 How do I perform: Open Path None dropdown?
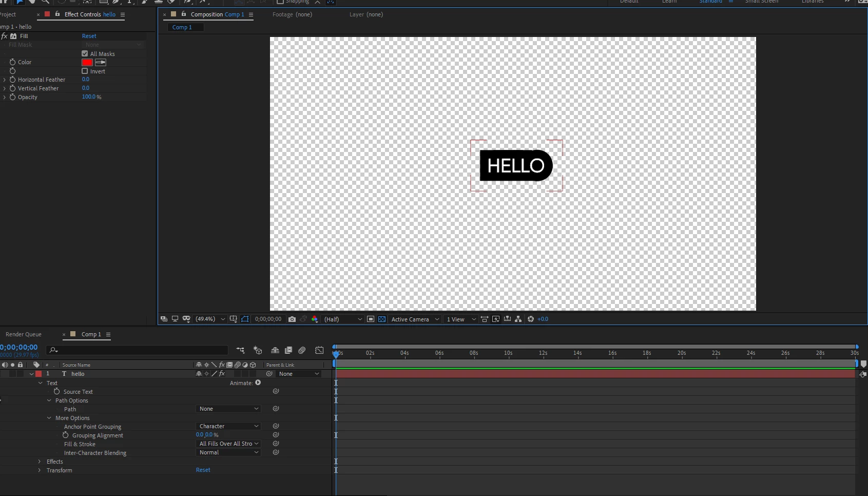click(228, 409)
